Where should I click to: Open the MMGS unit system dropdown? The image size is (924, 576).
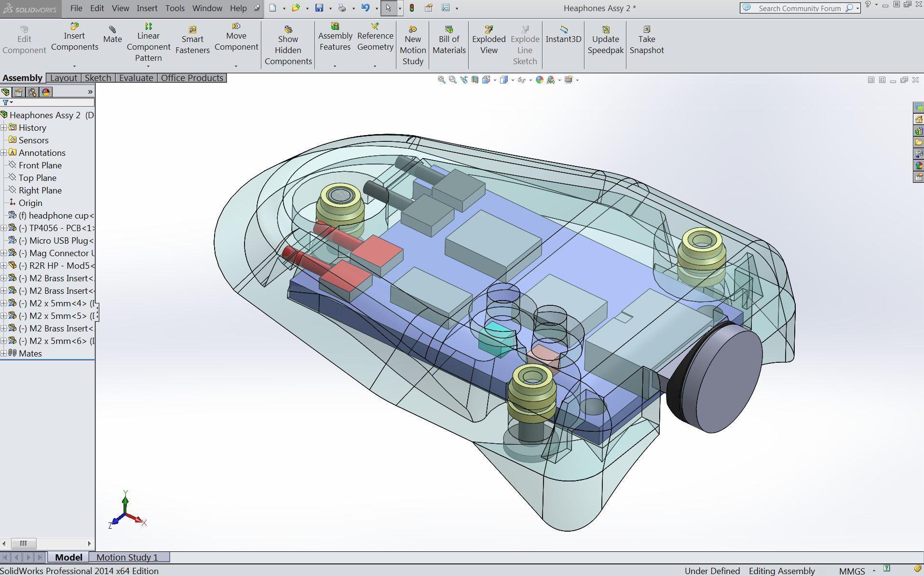pos(874,571)
